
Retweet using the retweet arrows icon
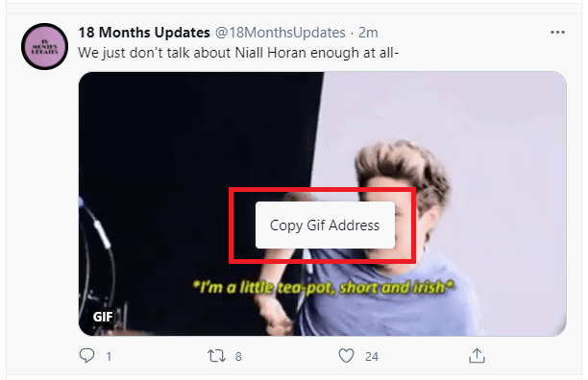pyautogui.click(x=217, y=356)
